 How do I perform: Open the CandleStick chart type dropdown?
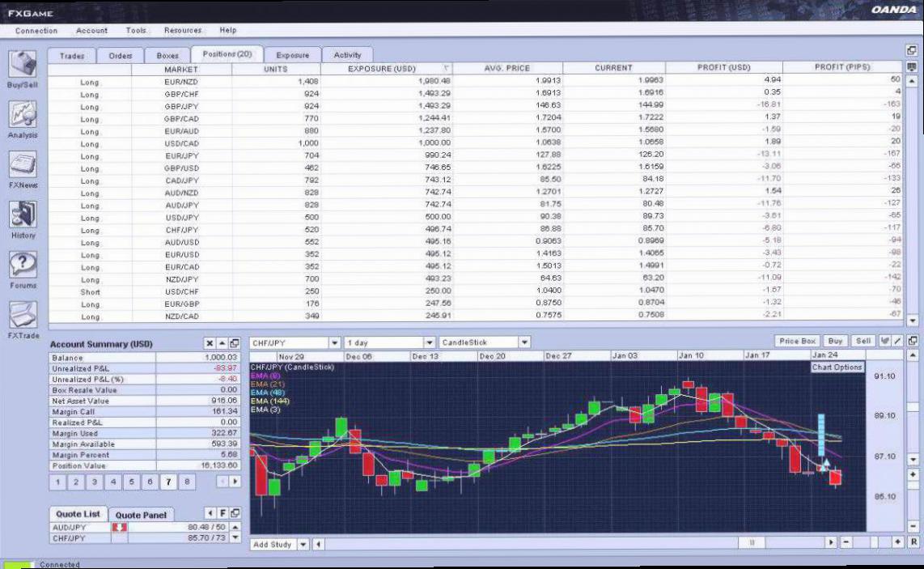[524, 342]
